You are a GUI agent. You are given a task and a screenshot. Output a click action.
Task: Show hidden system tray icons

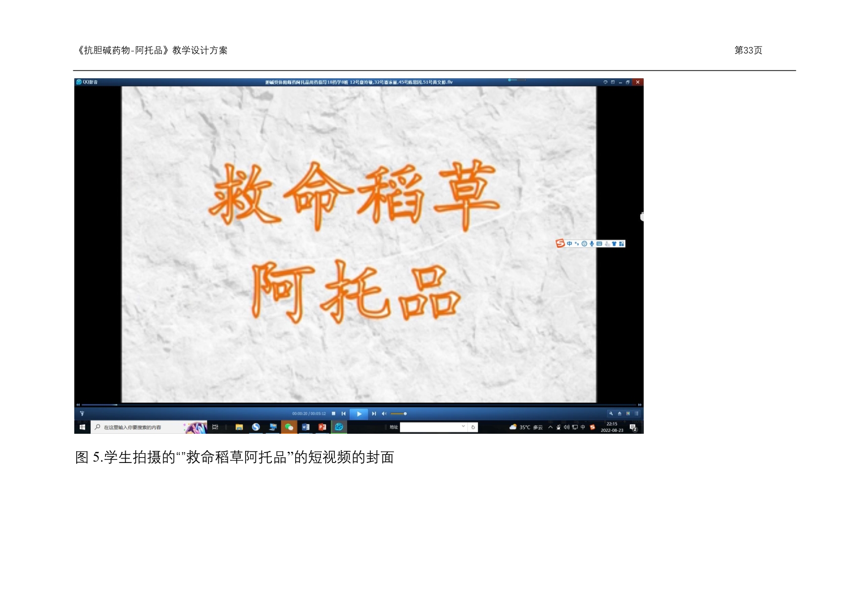(x=550, y=427)
